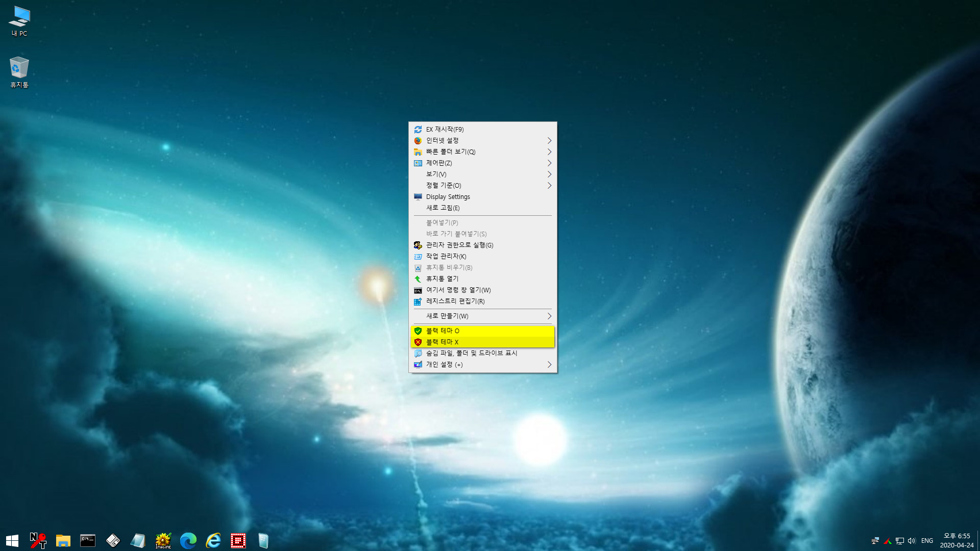Image resolution: width=980 pixels, height=551 pixels.
Task: Click EX 재시작(F9) refresh icon
Action: [418, 130]
